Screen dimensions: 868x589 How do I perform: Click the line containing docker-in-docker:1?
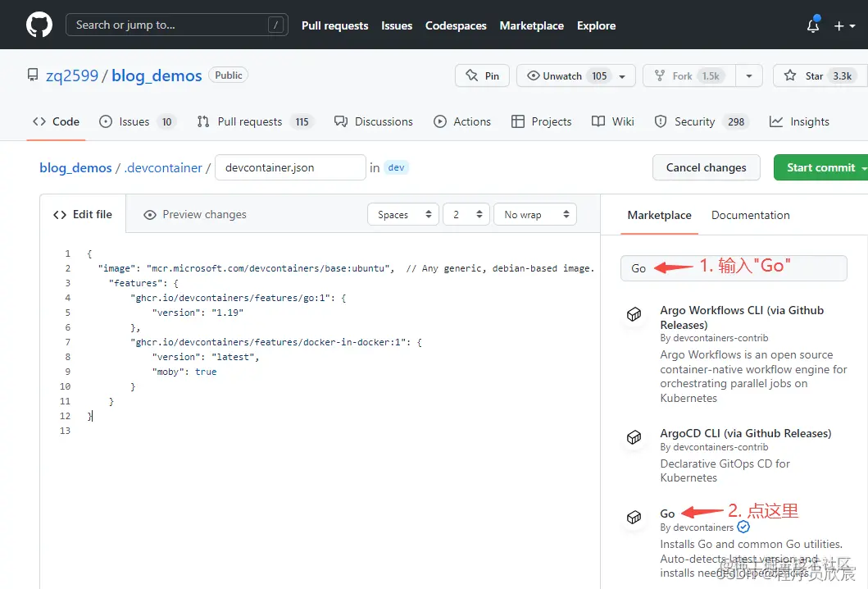[x=275, y=342]
